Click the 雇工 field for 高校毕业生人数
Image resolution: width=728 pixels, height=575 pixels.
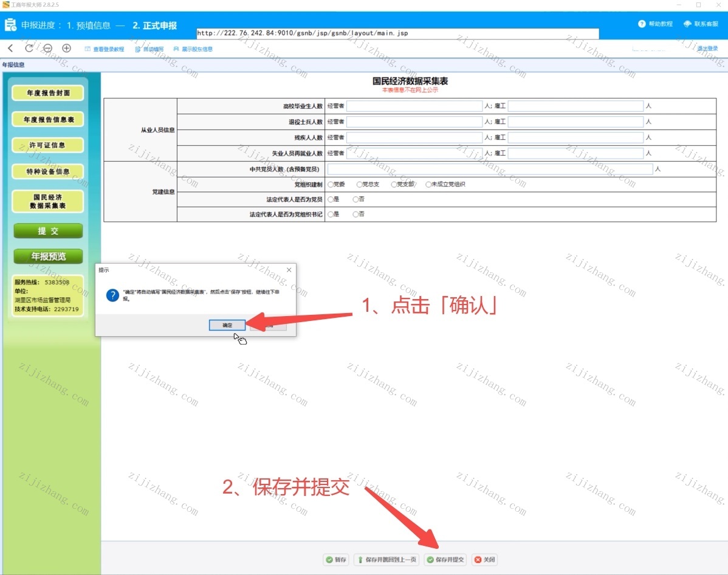(x=575, y=106)
